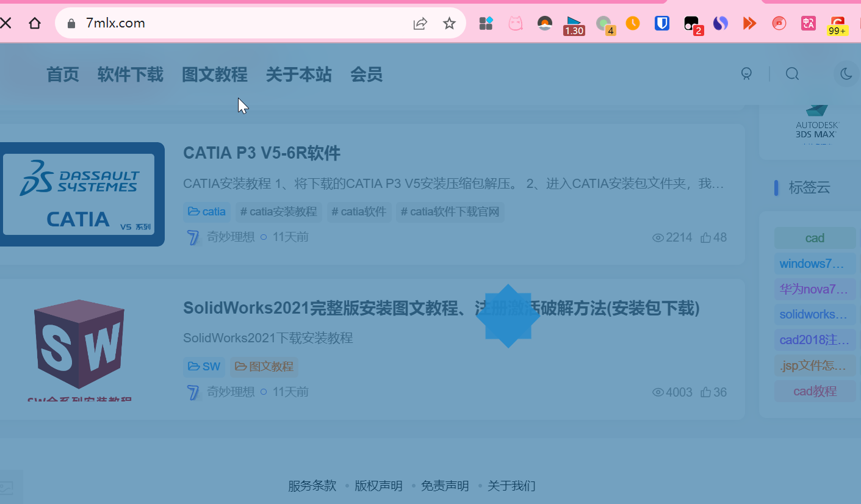This screenshot has width=861, height=504.
Task: Select the cad tag in 标签云
Action: pos(815,238)
